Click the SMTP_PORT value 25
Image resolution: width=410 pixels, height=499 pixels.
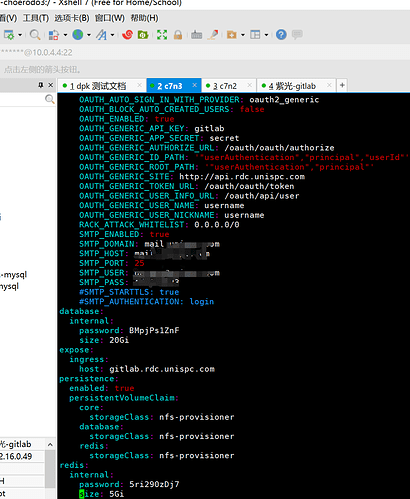(139, 263)
